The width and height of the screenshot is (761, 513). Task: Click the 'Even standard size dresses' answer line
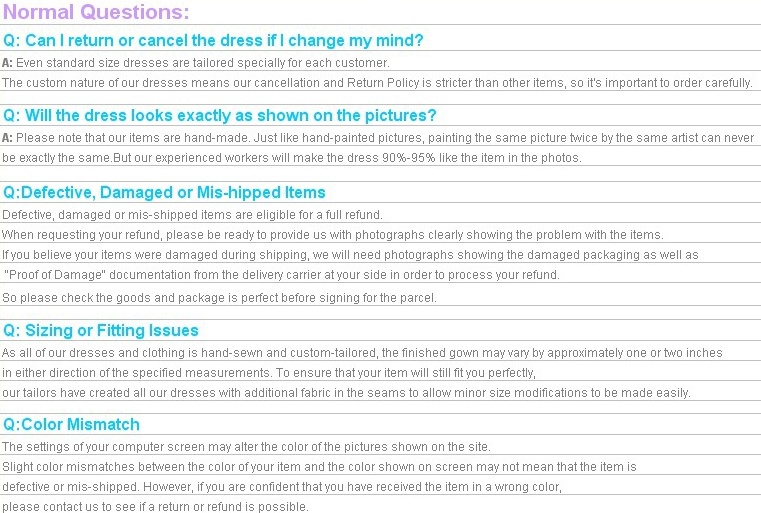point(196,63)
